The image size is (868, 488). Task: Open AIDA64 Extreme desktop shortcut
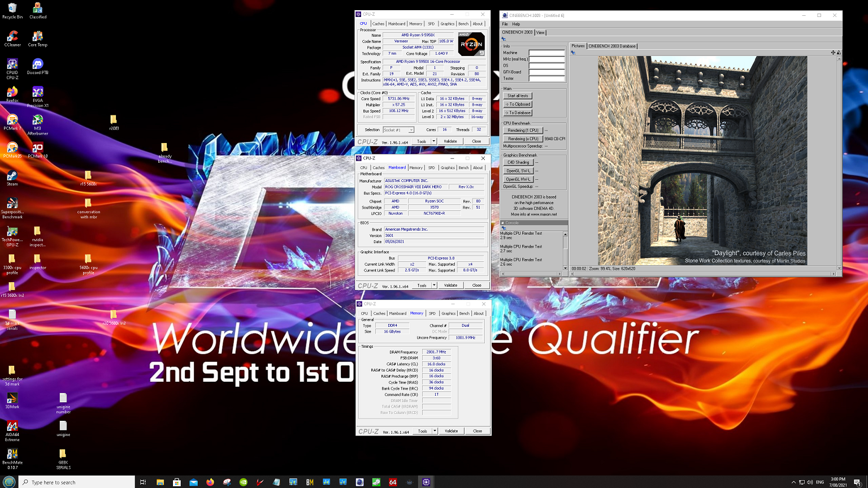point(12,431)
